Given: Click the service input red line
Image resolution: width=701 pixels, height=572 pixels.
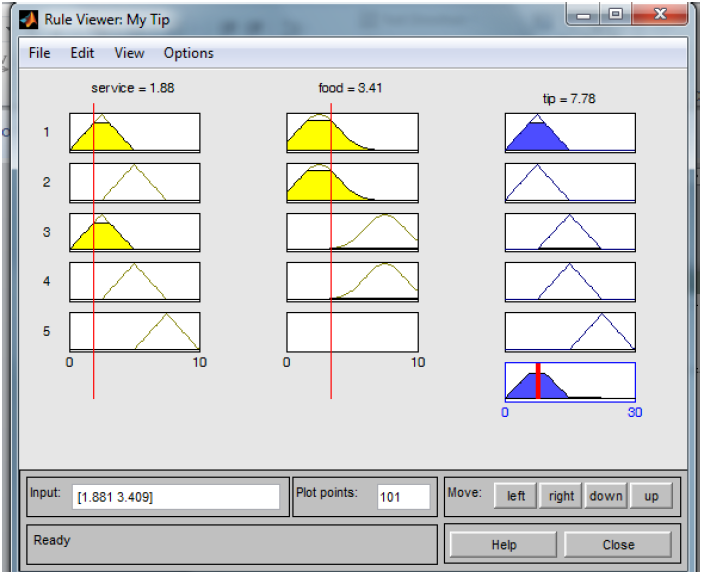Looking at the screenshot, I should coord(93,250).
